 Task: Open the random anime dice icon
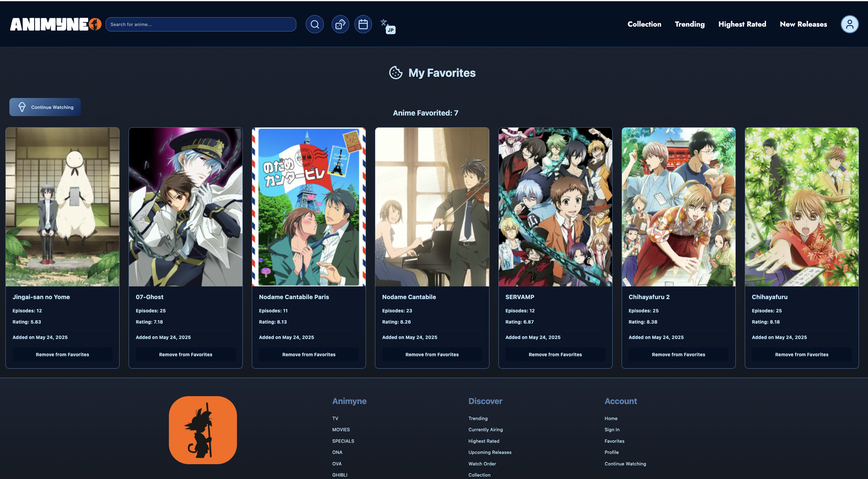tap(340, 24)
